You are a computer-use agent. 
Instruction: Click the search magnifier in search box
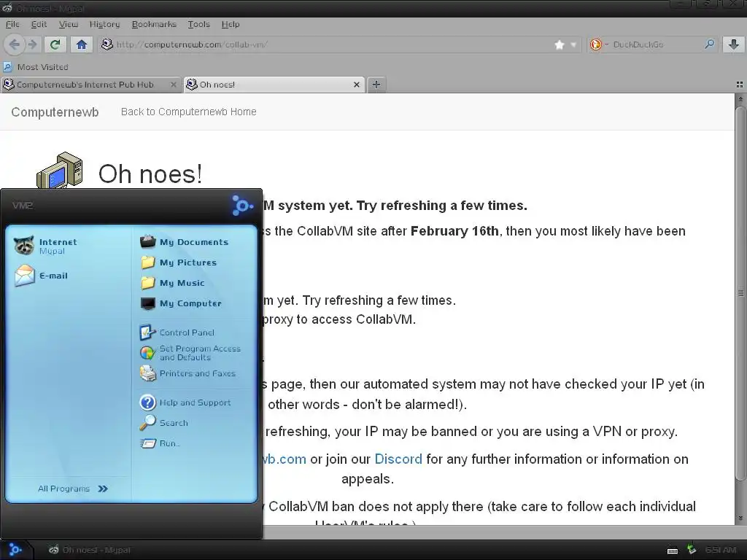(709, 44)
